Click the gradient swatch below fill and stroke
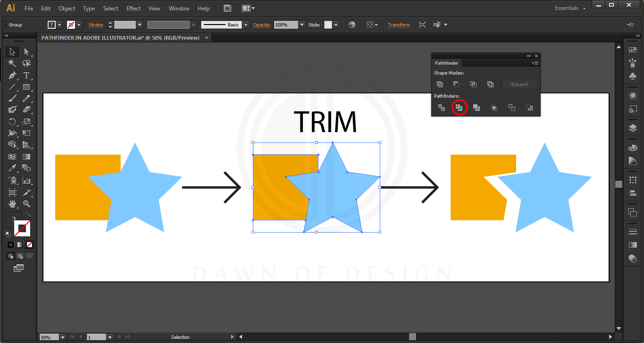 pyautogui.click(x=20, y=244)
